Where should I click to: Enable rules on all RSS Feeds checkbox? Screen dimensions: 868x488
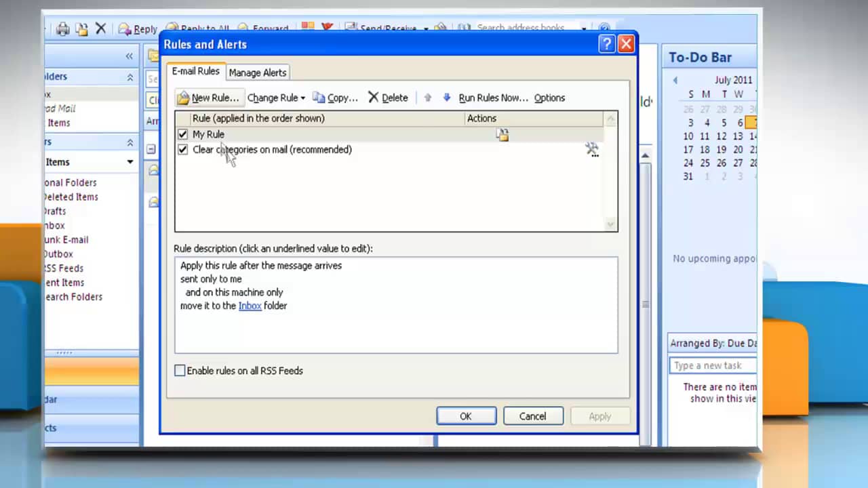(x=180, y=371)
